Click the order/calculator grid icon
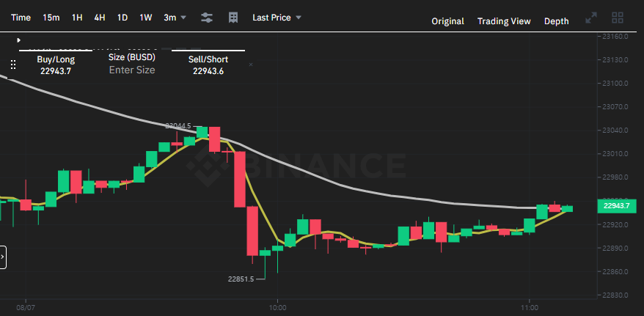 233,18
